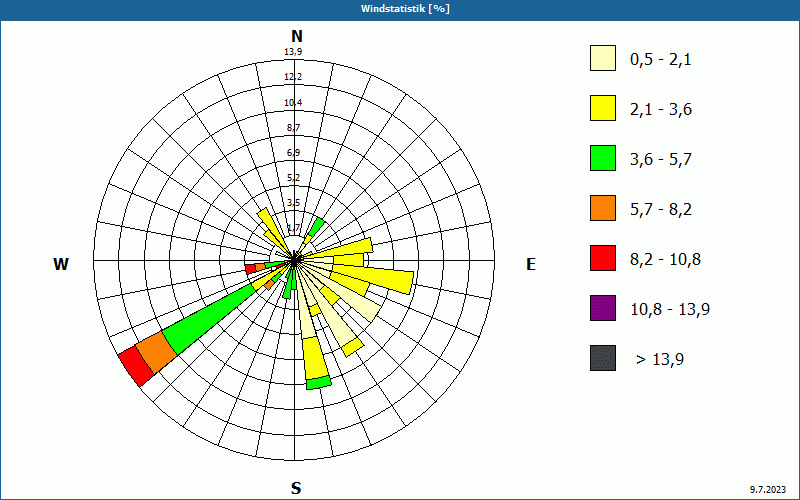Click the large yellow east-southeast bar
800x500 pixels.
[x=373, y=280]
